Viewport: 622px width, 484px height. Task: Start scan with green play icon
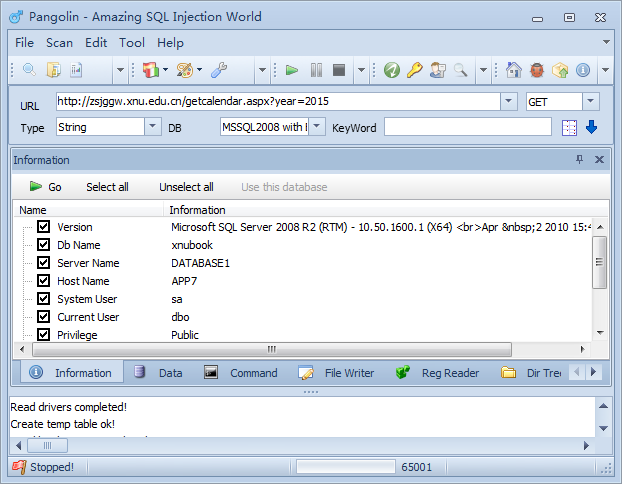tap(292, 71)
